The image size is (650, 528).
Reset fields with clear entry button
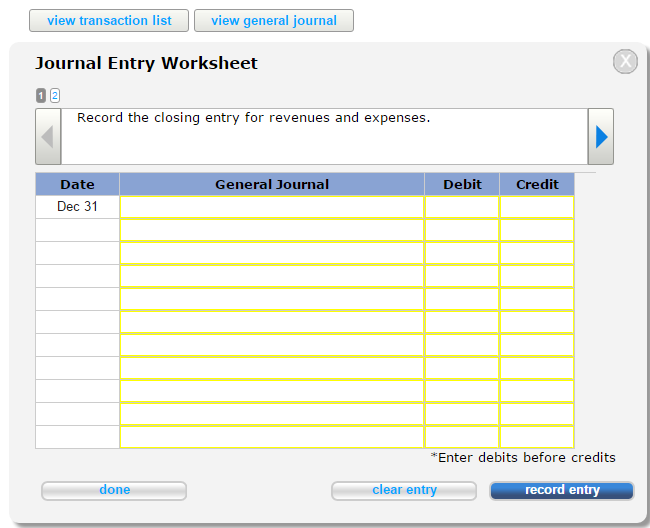point(404,491)
